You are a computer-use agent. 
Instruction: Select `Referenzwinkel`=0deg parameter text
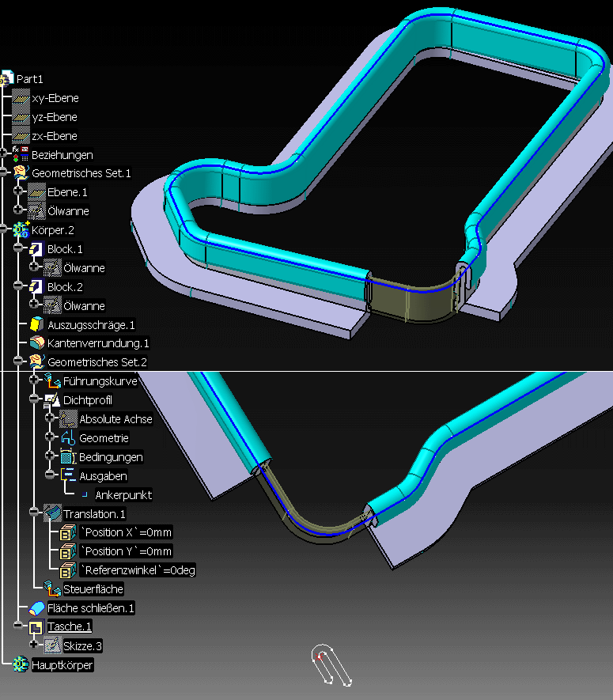[x=138, y=570]
